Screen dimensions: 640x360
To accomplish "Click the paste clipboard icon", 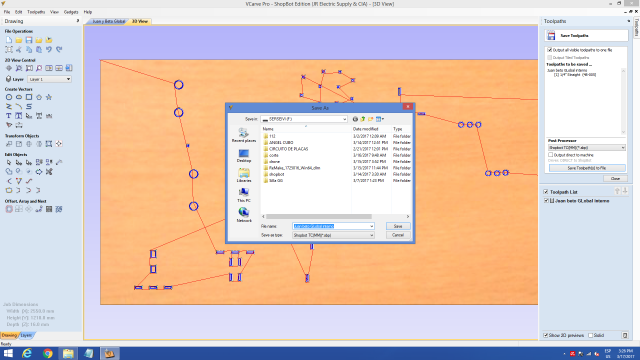I will coord(39,49).
